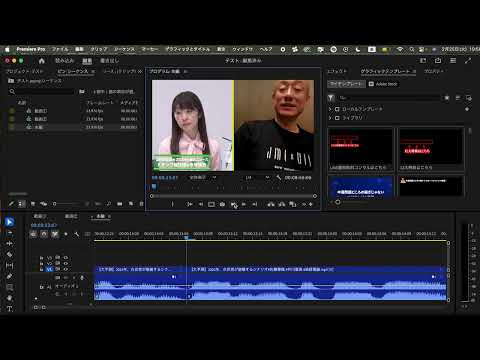Open Quick Export share icon
480x360 pixels.
[438, 60]
